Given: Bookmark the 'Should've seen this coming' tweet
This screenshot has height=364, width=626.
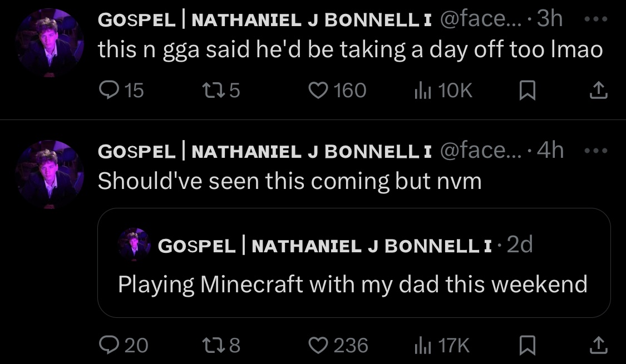Looking at the screenshot, I should pyautogui.click(x=526, y=346).
